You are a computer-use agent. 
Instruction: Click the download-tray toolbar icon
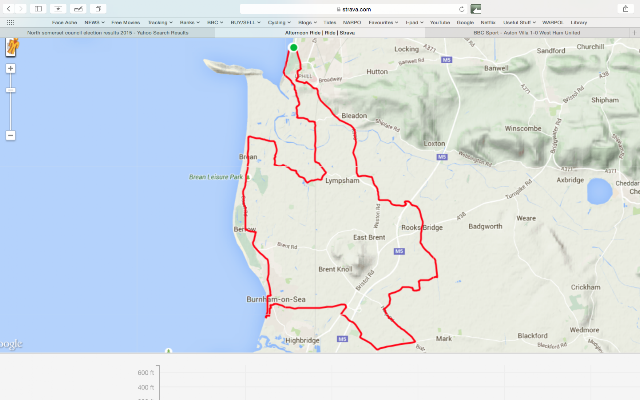pyautogui.click(x=58, y=9)
